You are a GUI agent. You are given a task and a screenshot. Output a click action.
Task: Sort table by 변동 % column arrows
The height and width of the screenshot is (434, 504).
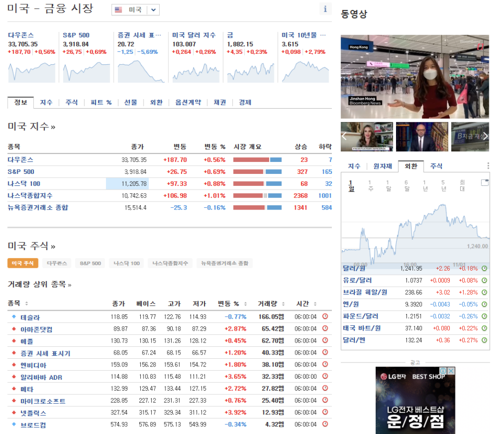click(x=246, y=304)
